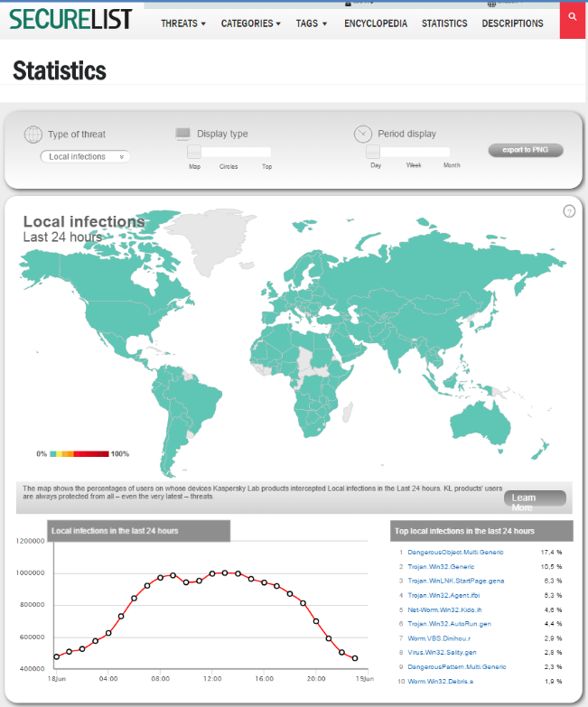This screenshot has height=707, width=588.
Task: Open DangerousObject.Multi.Generic link
Action: click(x=455, y=552)
